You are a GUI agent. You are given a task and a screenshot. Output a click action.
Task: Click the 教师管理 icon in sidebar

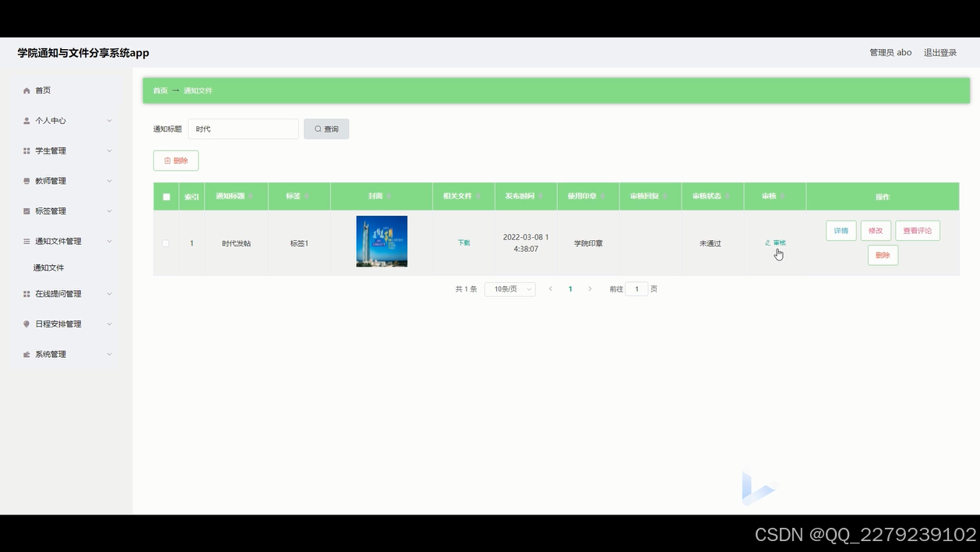pos(26,180)
